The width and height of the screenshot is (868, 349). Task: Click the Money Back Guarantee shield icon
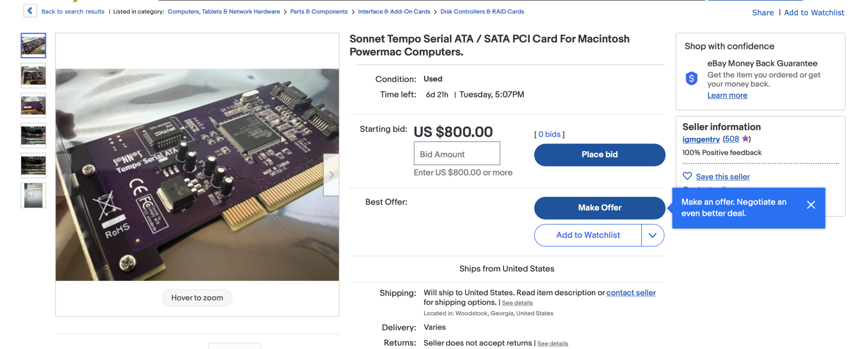click(x=691, y=78)
